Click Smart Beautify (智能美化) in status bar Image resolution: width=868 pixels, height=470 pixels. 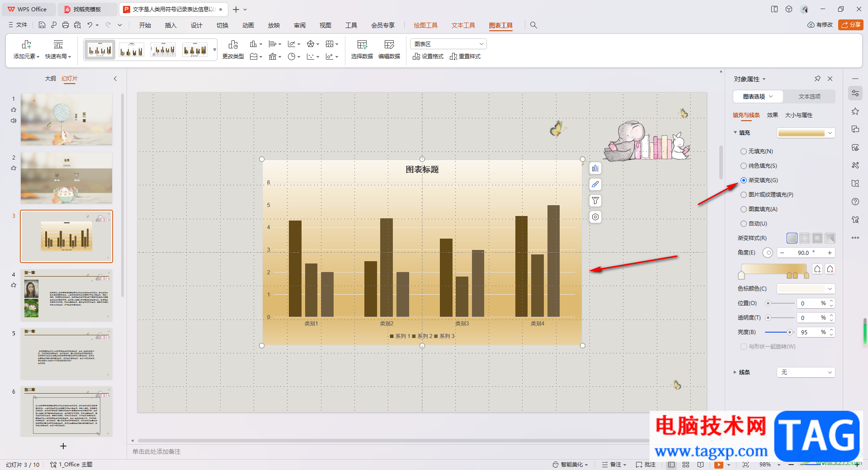pos(571,465)
